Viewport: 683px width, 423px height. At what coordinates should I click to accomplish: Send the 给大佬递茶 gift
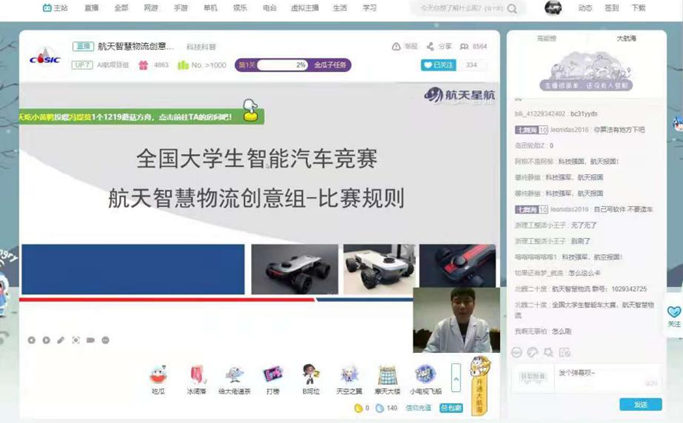[234, 379]
